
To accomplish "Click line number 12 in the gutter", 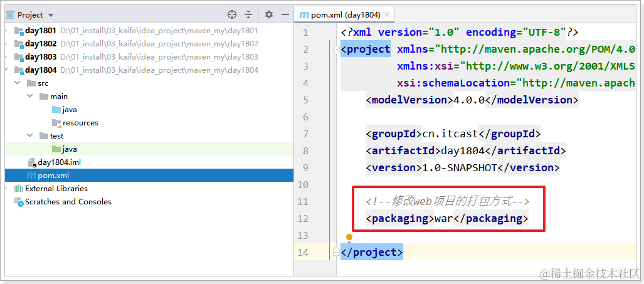I will 303,218.
